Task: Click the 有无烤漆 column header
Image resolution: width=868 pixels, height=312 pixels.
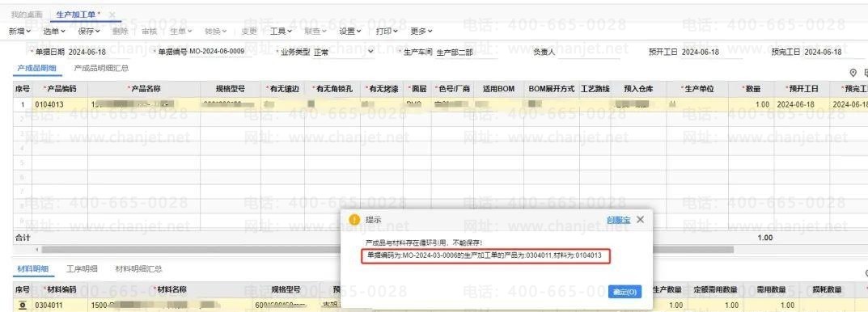Action: [x=382, y=89]
